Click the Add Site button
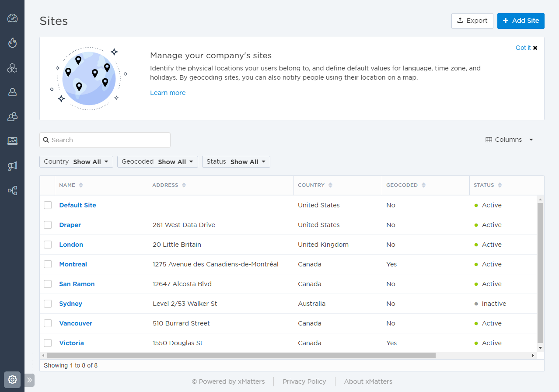This screenshot has height=392, width=559. pyautogui.click(x=521, y=21)
